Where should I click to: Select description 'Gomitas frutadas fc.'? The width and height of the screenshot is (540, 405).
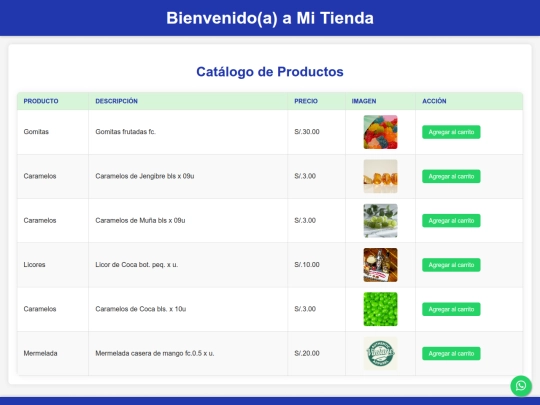pyautogui.click(x=125, y=132)
